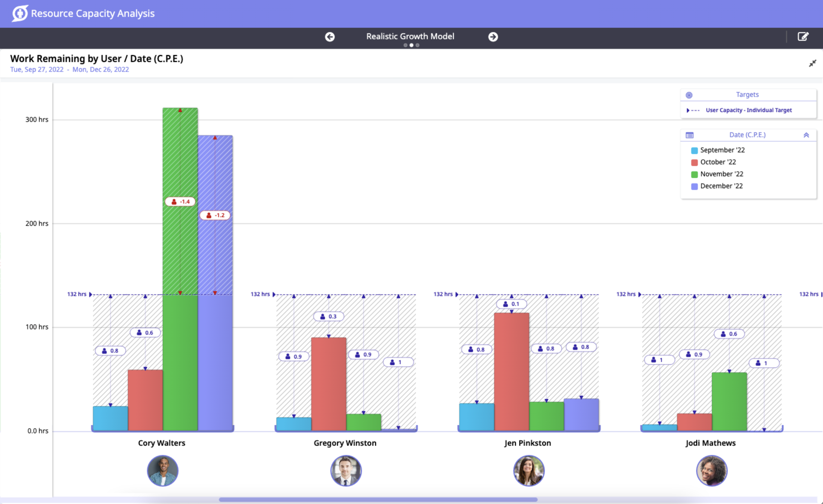Viewport: 823px width, 504px height.
Task: Select the third pagination dot
Action: (x=417, y=45)
